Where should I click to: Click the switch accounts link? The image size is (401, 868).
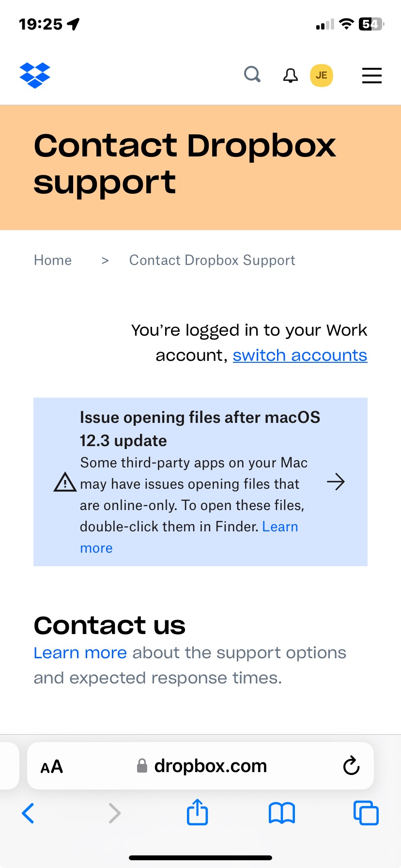pyautogui.click(x=300, y=355)
